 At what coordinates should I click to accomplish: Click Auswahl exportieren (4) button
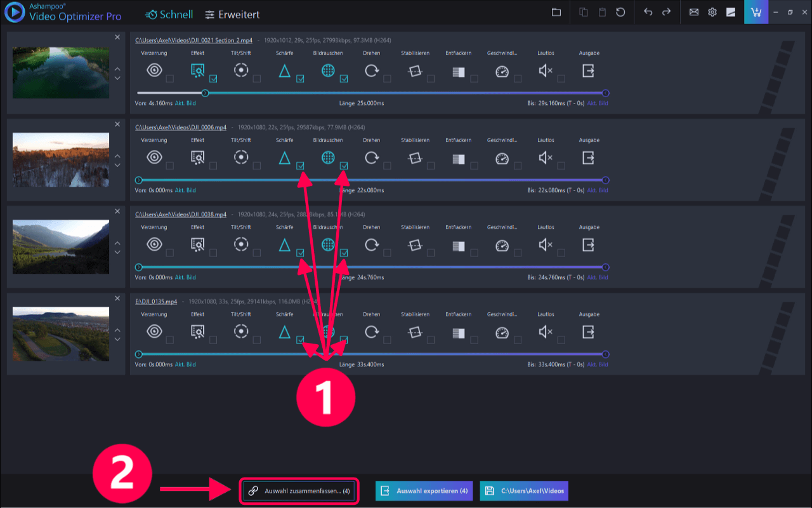point(424,491)
